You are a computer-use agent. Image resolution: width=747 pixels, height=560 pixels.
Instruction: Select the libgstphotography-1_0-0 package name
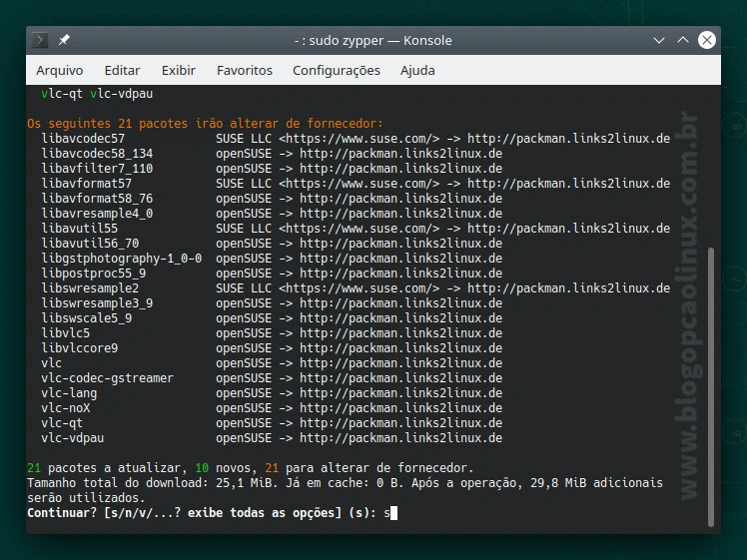122,259
